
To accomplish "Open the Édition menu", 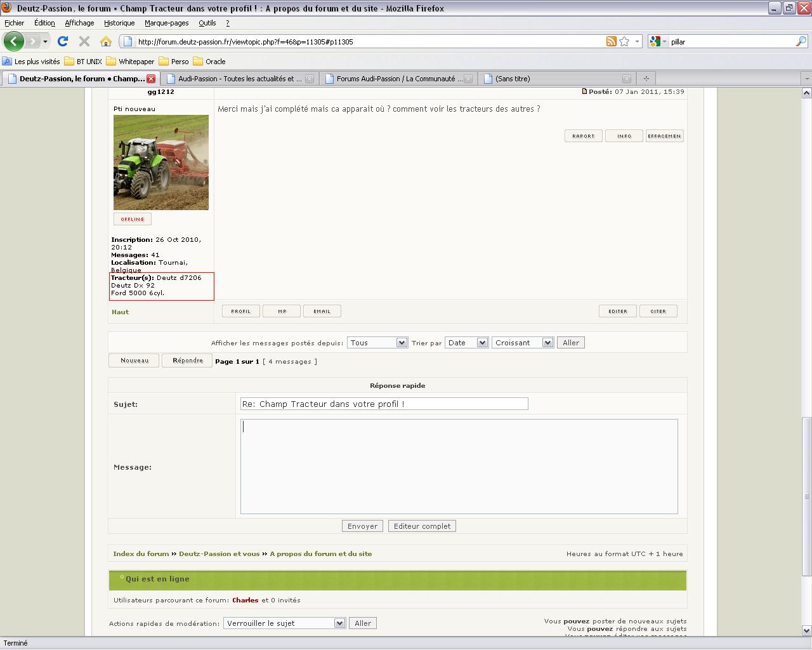I will pos(44,23).
